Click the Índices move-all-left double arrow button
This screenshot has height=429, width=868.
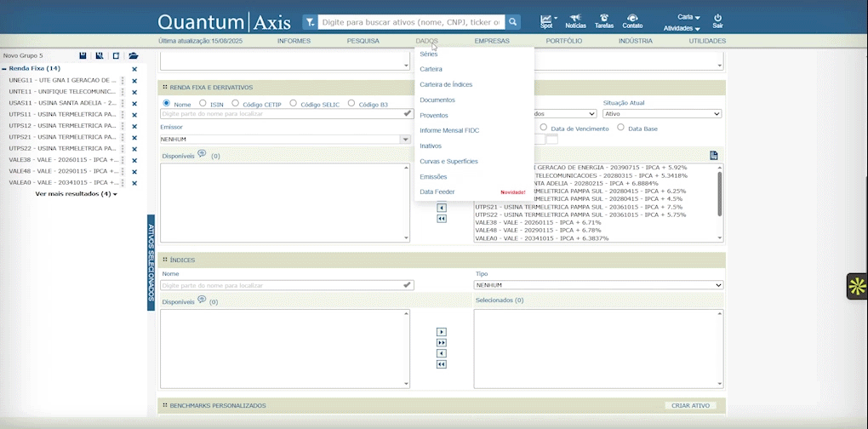tap(441, 365)
